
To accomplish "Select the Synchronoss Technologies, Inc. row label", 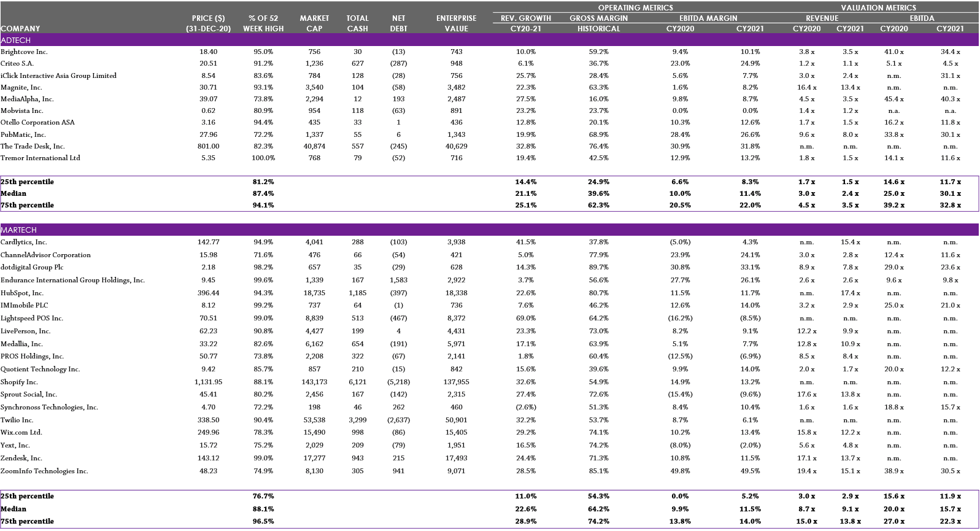I will point(49,407).
